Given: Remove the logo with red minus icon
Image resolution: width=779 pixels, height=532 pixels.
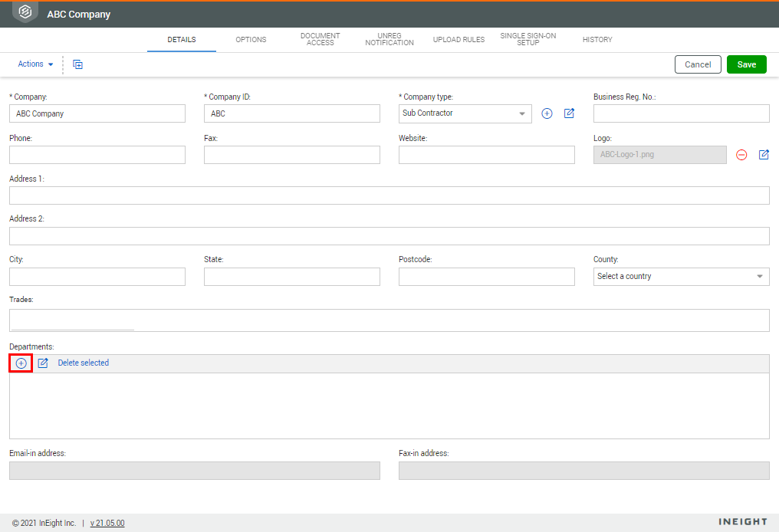Looking at the screenshot, I should [x=741, y=155].
